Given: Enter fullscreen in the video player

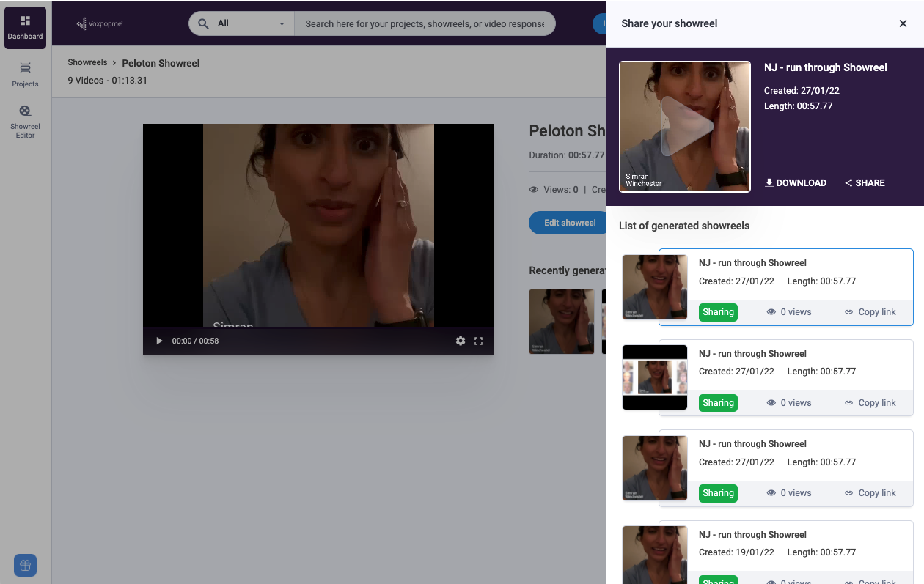Looking at the screenshot, I should click(x=479, y=341).
